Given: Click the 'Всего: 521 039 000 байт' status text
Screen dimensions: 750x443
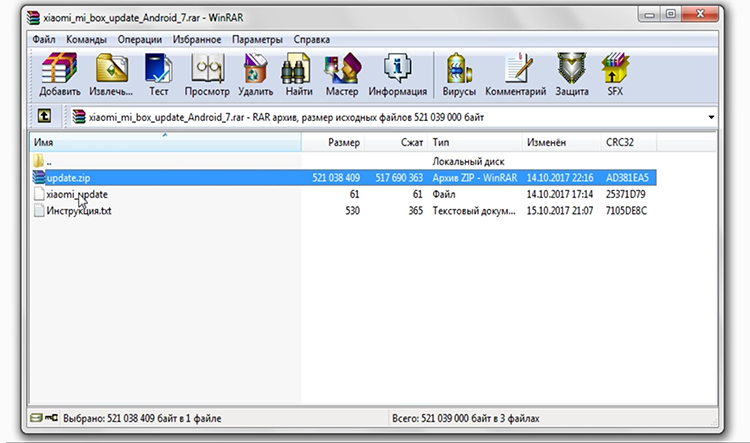Looking at the screenshot, I should 466,418.
